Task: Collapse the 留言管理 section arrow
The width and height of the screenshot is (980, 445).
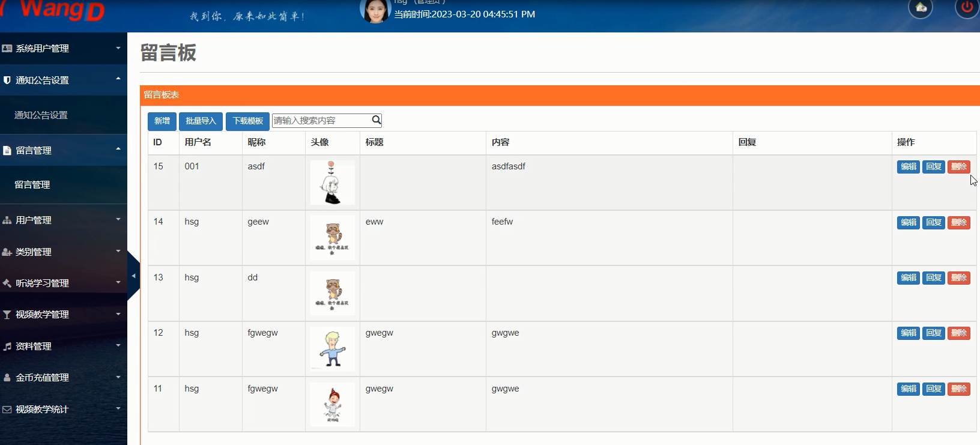Action: pyautogui.click(x=118, y=149)
